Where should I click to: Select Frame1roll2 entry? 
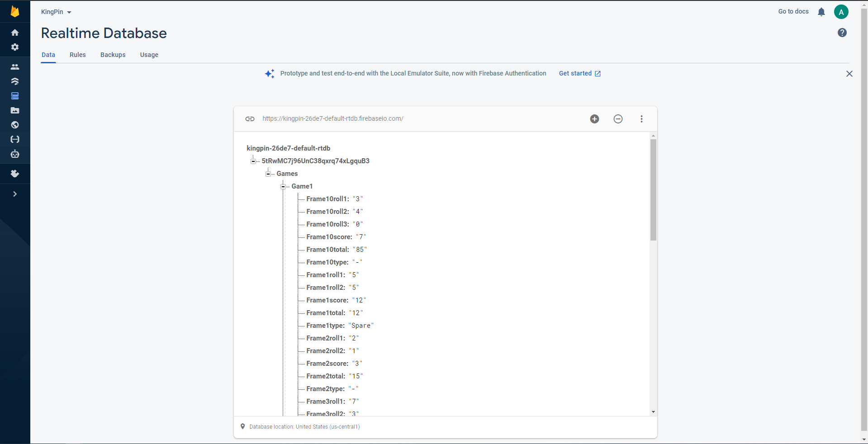332,288
